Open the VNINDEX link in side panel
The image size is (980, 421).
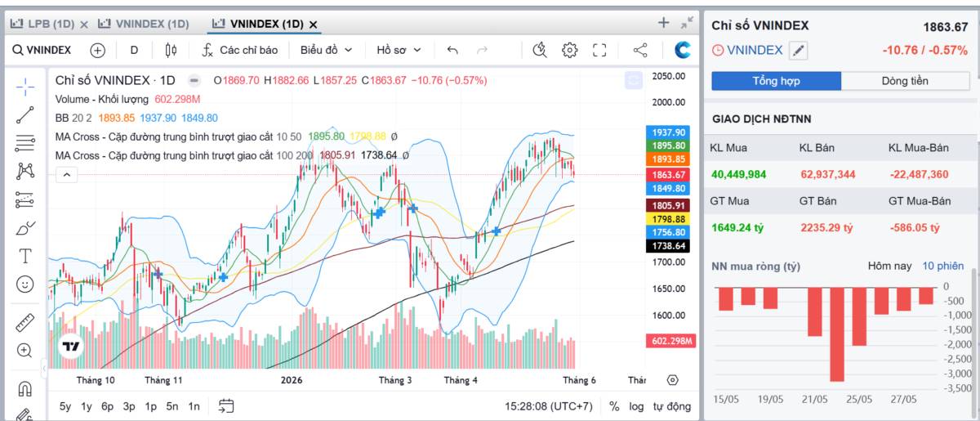(754, 50)
